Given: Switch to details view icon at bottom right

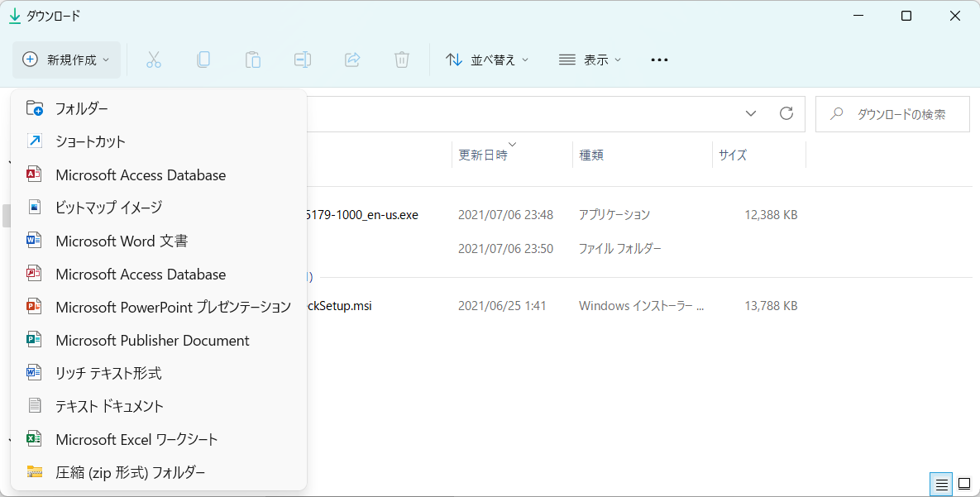Looking at the screenshot, I should [942, 485].
